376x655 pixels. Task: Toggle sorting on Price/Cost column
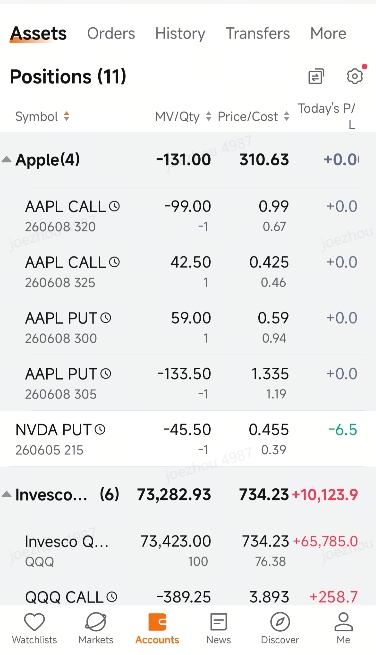(x=254, y=117)
